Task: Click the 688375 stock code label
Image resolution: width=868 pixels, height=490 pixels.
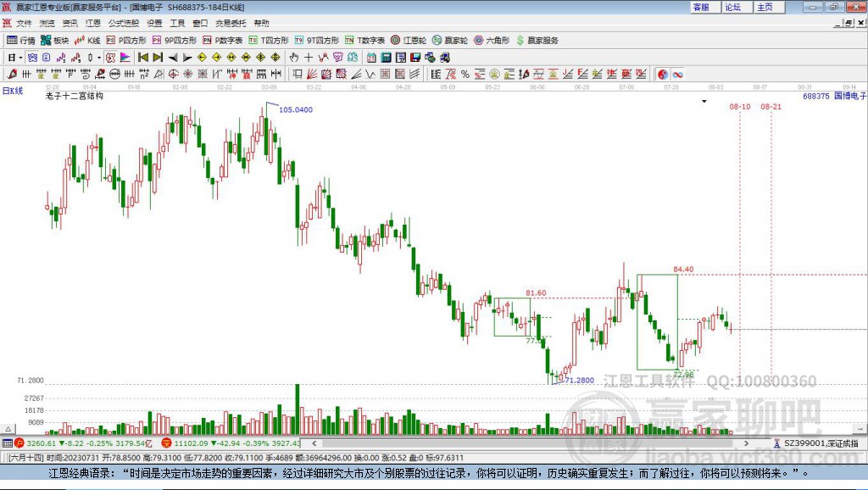Action: coord(816,96)
